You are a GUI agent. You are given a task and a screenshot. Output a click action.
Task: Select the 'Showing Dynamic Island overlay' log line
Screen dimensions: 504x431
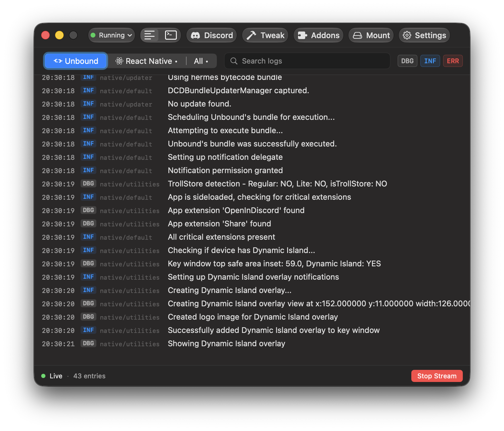click(x=252, y=344)
